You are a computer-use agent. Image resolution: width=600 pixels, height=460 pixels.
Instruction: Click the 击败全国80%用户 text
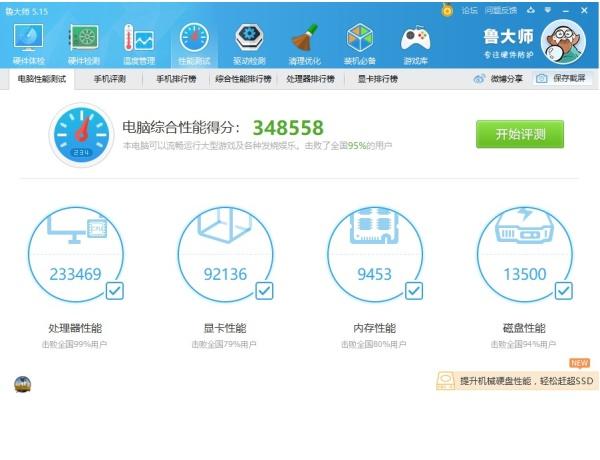tap(373, 344)
